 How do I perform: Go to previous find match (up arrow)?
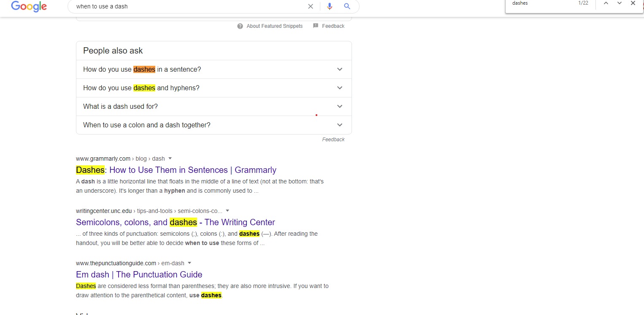pyautogui.click(x=606, y=3)
